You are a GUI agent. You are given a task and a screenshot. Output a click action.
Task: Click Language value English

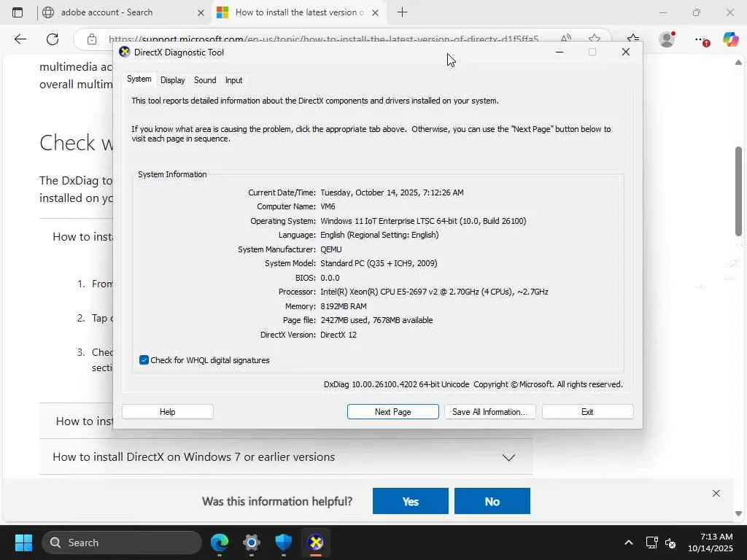[x=379, y=235]
